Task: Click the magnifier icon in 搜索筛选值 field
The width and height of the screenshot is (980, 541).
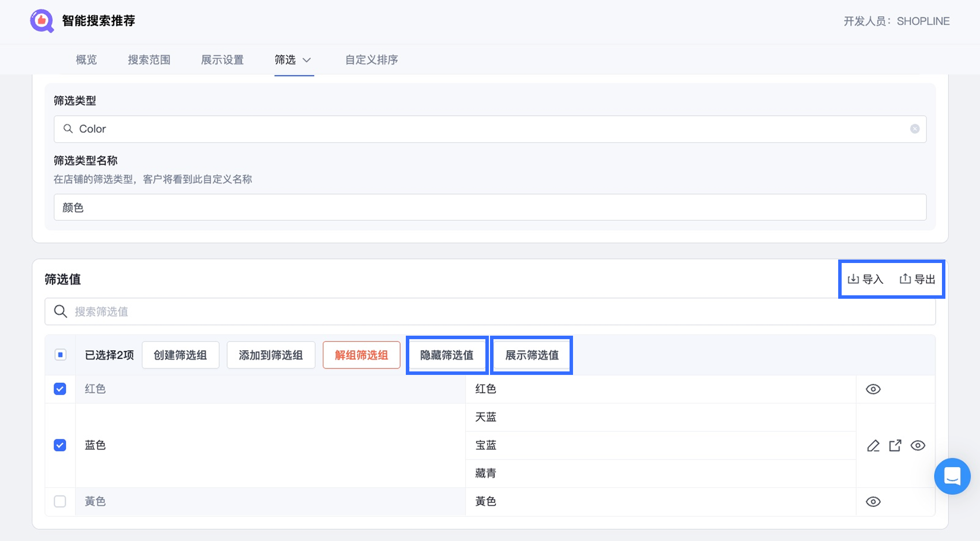Action: tap(60, 311)
